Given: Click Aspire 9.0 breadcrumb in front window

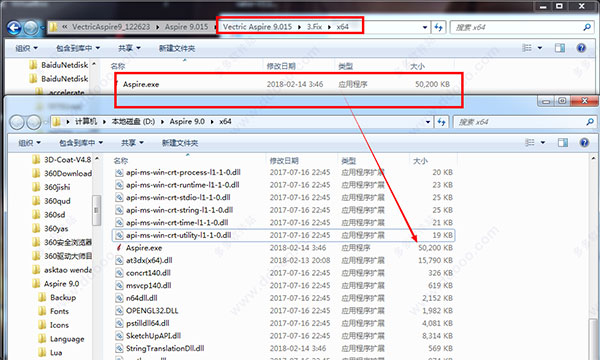Looking at the screenshot, I should click(187, 122).
